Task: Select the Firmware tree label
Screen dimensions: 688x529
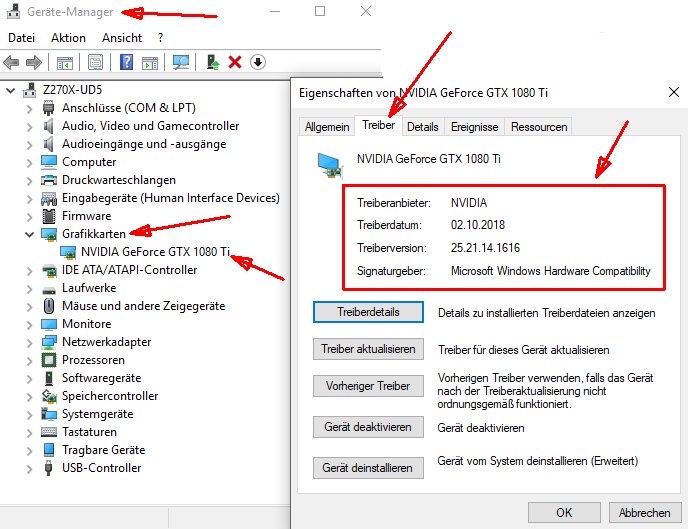Action: (x=86, y=216)
